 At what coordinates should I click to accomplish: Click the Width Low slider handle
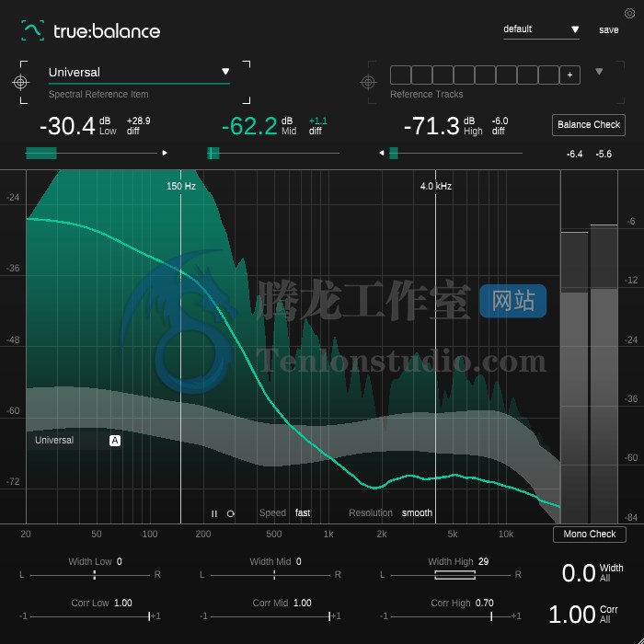coord(95,575)
